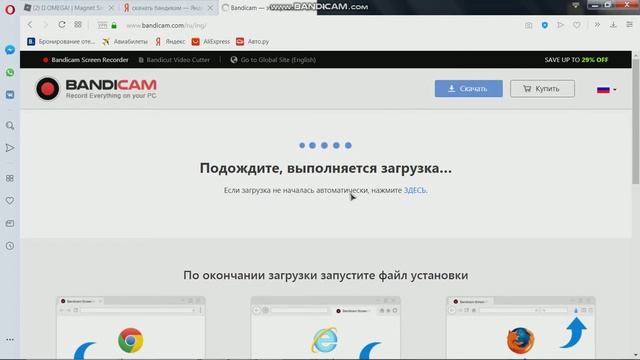Open bookmarks heart icon in sidebar
This screenshot has height=360, width=640.
(10, 201)
